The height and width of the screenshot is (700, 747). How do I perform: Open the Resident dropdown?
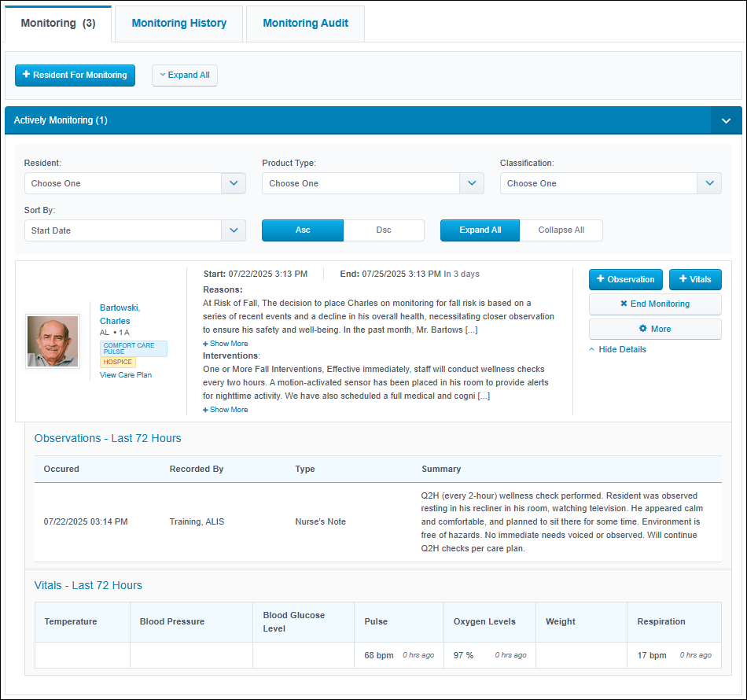coord(134,183)
